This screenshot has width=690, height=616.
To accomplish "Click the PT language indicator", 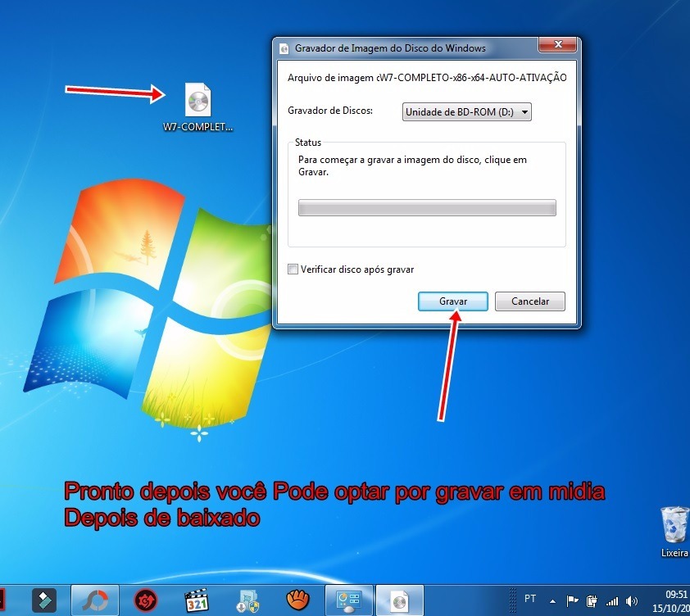I will tap(530, 599).
